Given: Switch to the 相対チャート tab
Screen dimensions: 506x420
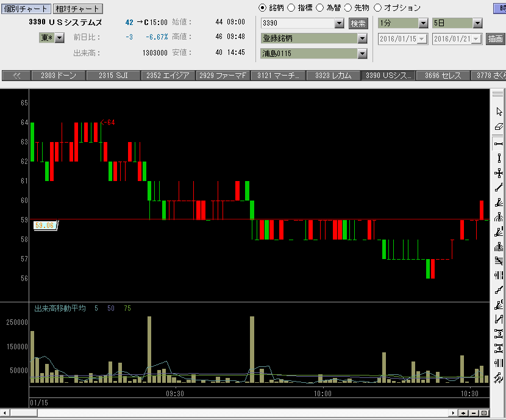Looking at the screenshot, I should (77, 9).
